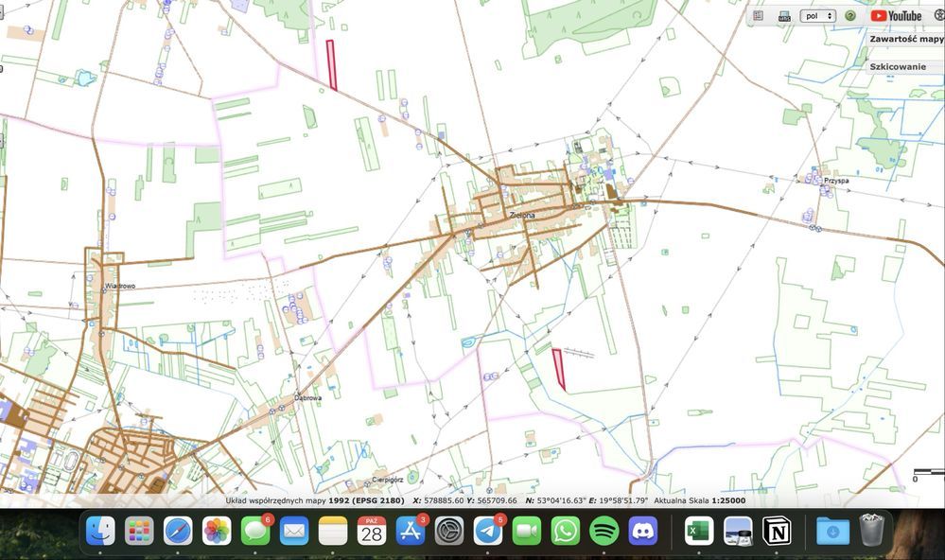Expand the Zawartość mapy panel

906,40
